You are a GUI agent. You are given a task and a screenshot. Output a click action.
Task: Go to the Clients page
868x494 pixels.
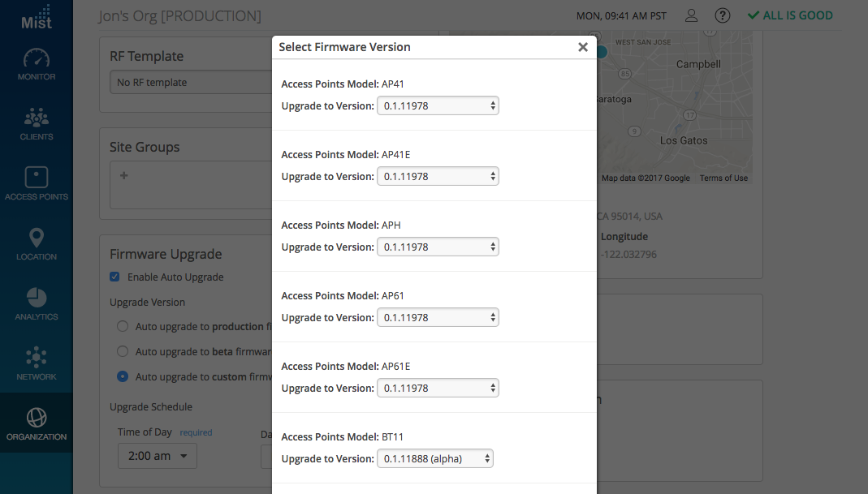click(37, 124)
